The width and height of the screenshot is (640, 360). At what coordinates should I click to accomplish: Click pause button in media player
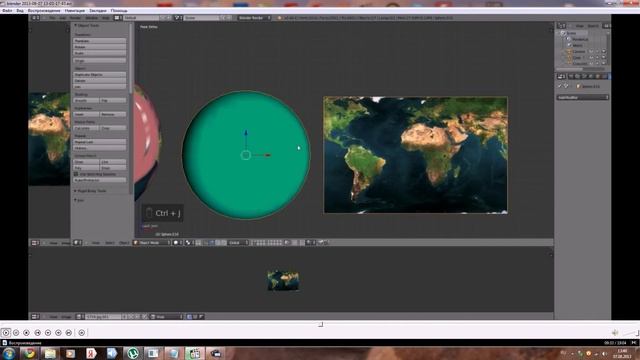click(x=16, y=333)
